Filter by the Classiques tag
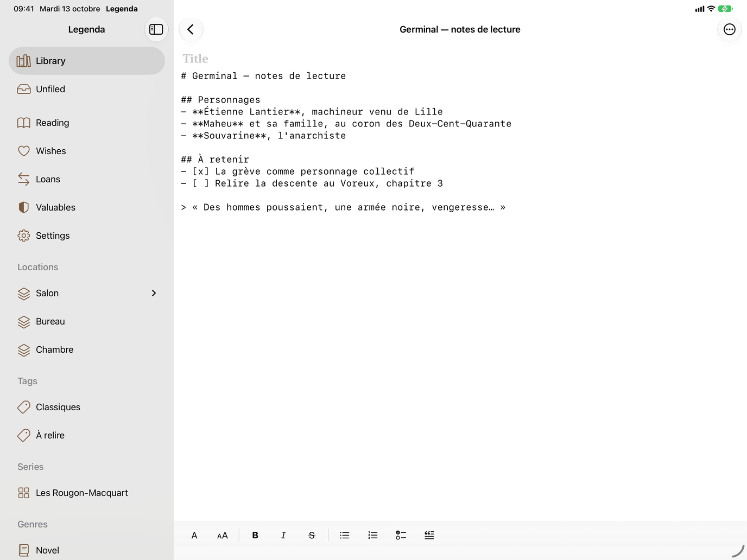The image size is (747, 560). pos(87,407)
